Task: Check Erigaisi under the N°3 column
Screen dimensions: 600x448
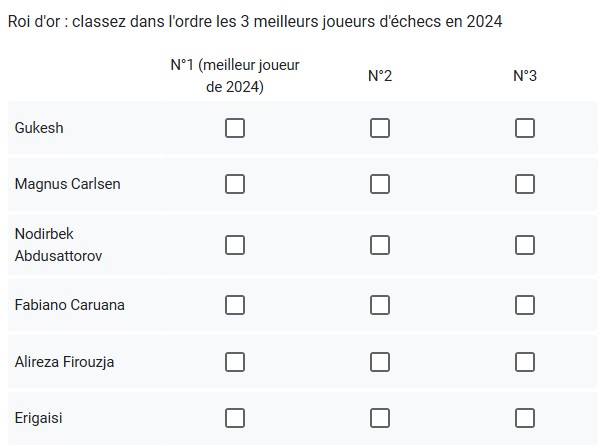Action: (x=525, y=418)
